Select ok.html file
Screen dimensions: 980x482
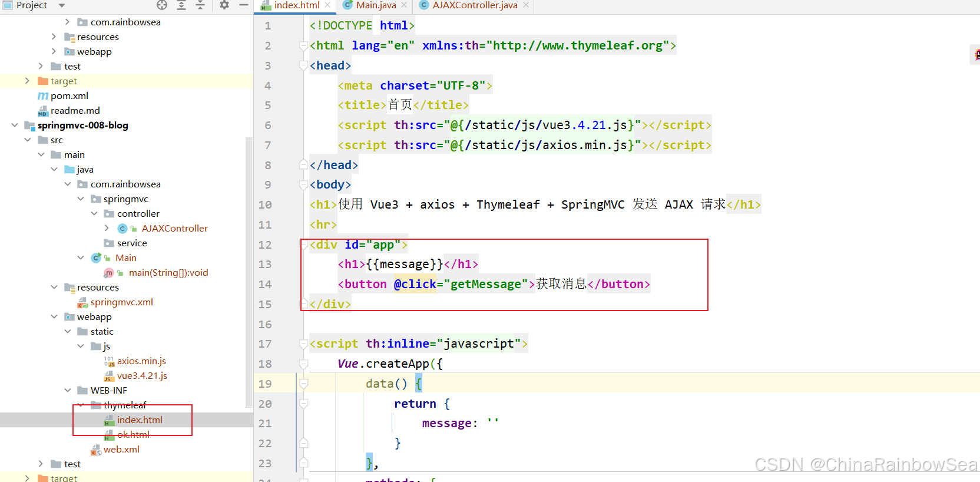tap(133, 434)
